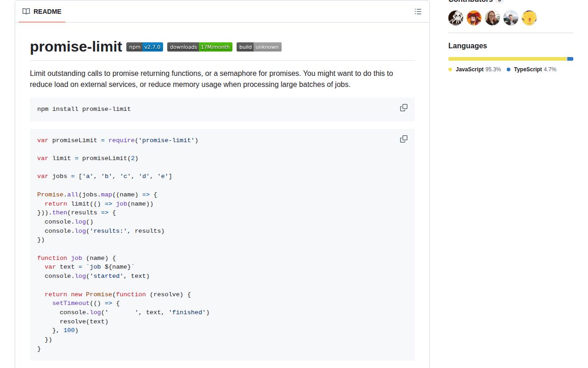Click the 'return new Promise(function (resolve) {' line
The width and height of the screenshot is (588, 368).
[118, 294]
